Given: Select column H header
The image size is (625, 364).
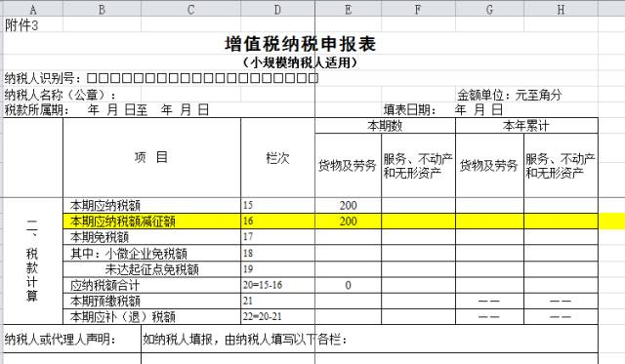Looking at the screenshot, I should pyautogui.click(x=561, y=9).
